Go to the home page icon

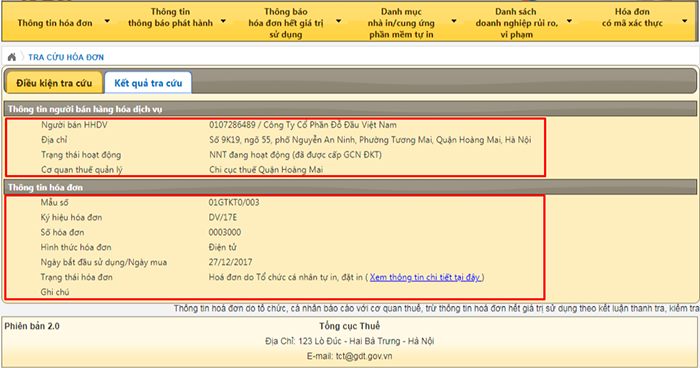coord(12,57)
